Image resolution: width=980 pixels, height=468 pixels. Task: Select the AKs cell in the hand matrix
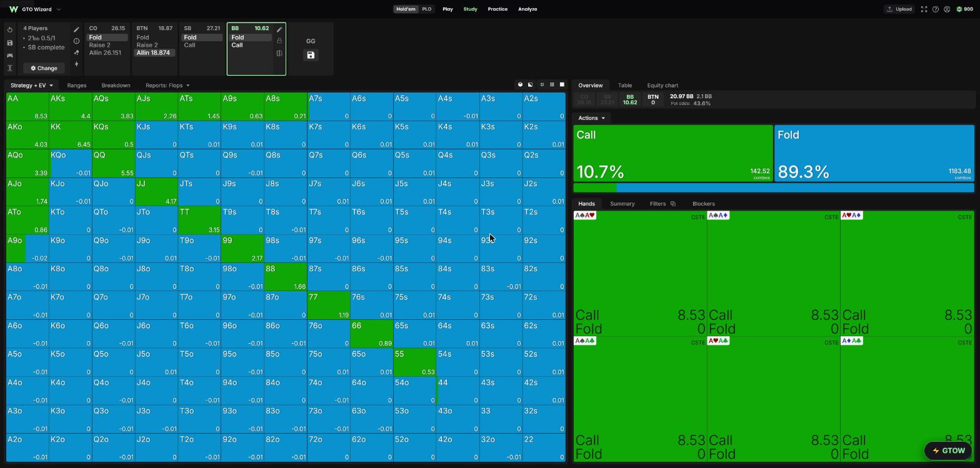[x=70, y=107]
